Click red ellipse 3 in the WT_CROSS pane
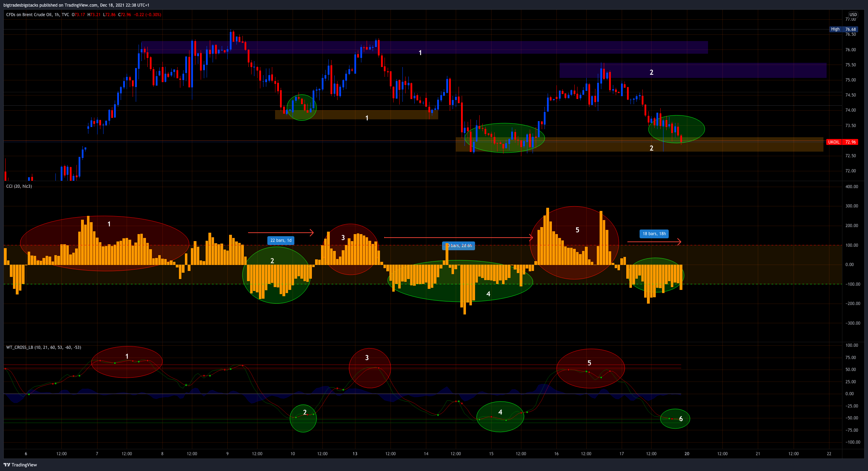This screenshot has height=471, width=868. tap(370, 368)
